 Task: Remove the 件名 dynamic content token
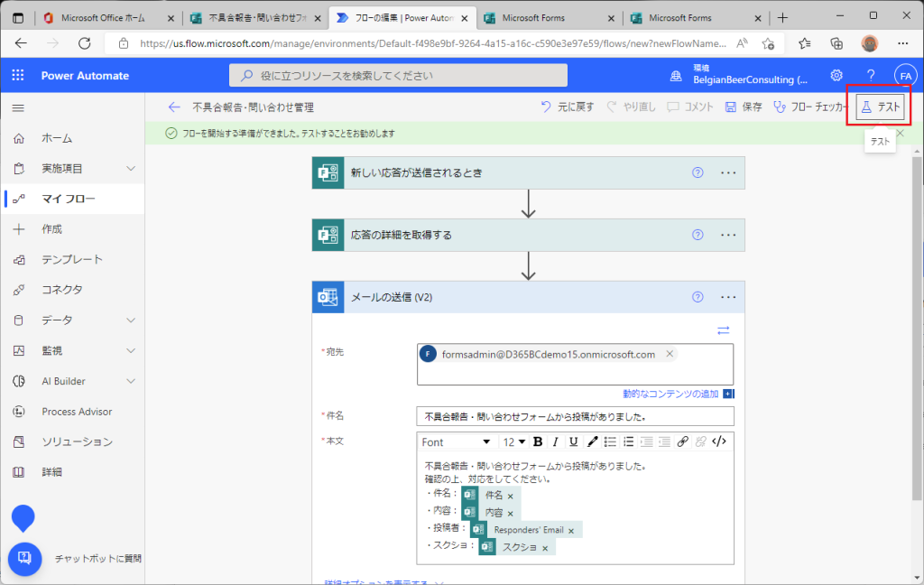tap(511, 496)
